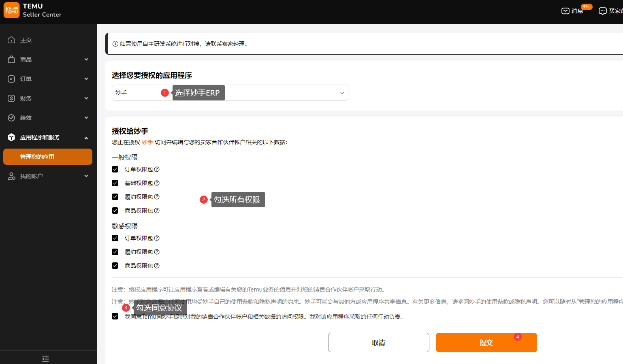The height and width of the screenshot is (364, 623).
Task: Open the 订单 sidebar menu
Action: [48, 79]
